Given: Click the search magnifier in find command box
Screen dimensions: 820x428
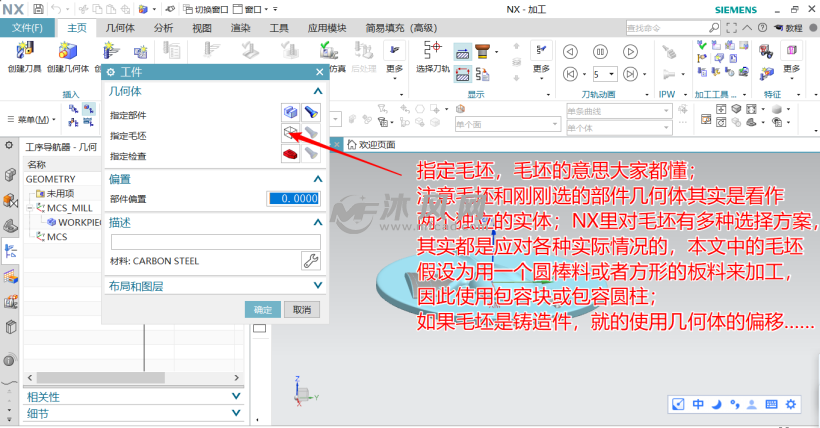Looking at the screenshot, I should [x=714, y=27].
